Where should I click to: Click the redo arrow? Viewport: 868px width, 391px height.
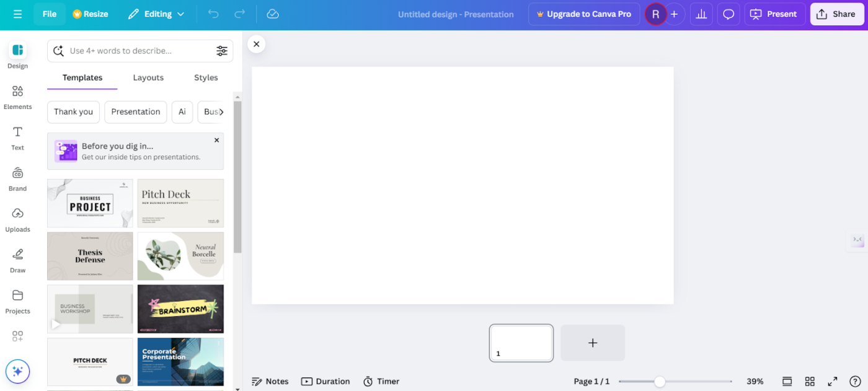239,14
